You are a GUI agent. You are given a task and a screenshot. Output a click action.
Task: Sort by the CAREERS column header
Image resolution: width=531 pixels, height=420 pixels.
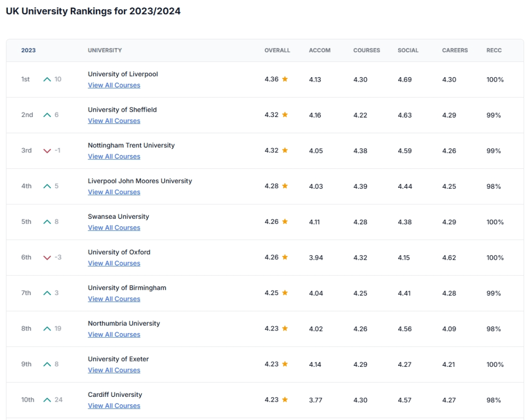pyautogui.click(x=455, y=50)
